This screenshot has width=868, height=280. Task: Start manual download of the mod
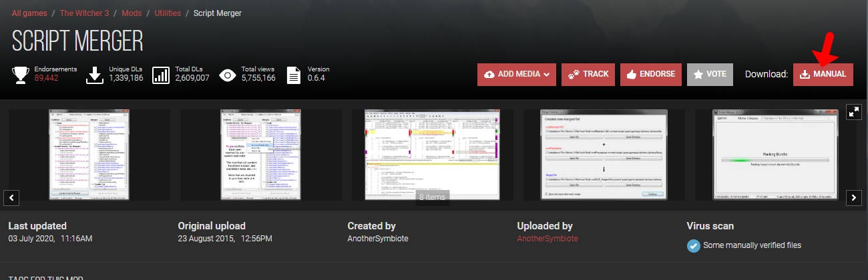click(x=823, y=75)
